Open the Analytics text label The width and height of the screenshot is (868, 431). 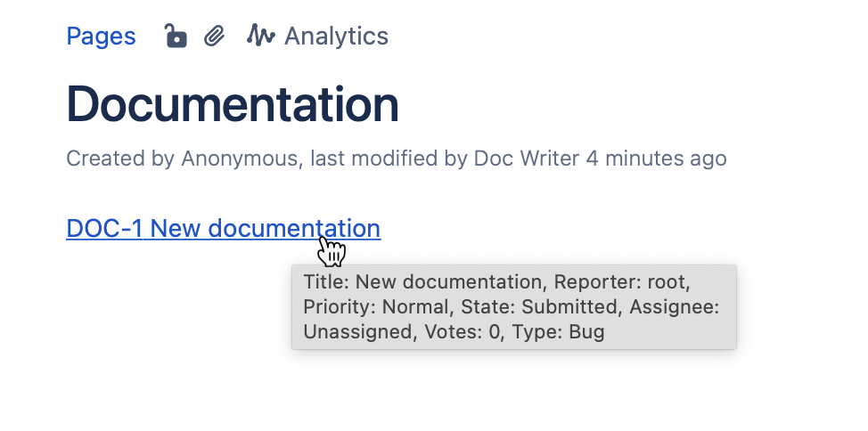(336, 37)
